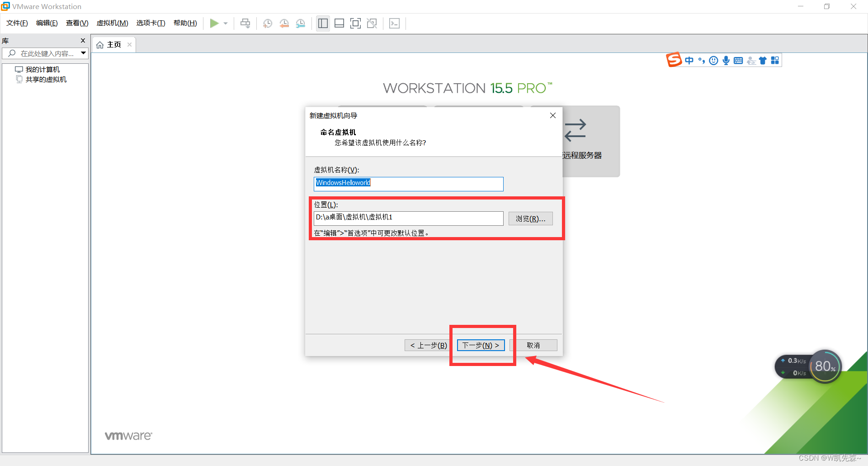Toggle the library sidebar view icon
Screen dimensions: 868x466
coord(323,23)
